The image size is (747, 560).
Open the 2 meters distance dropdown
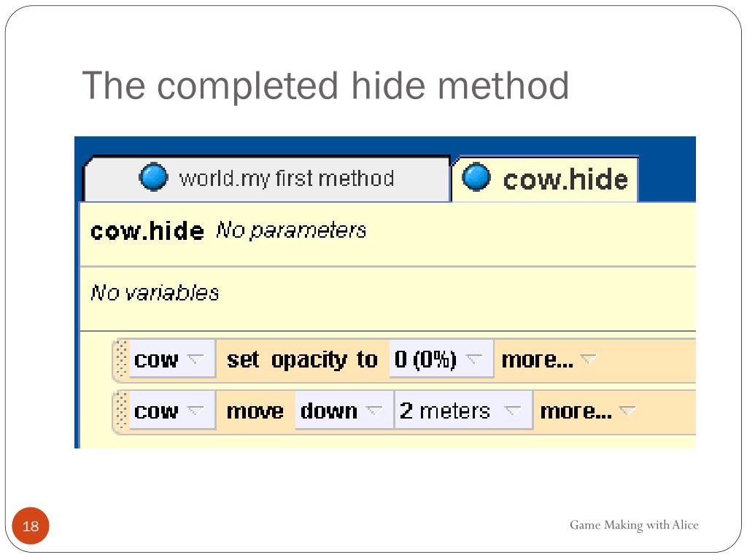point(463,411)
